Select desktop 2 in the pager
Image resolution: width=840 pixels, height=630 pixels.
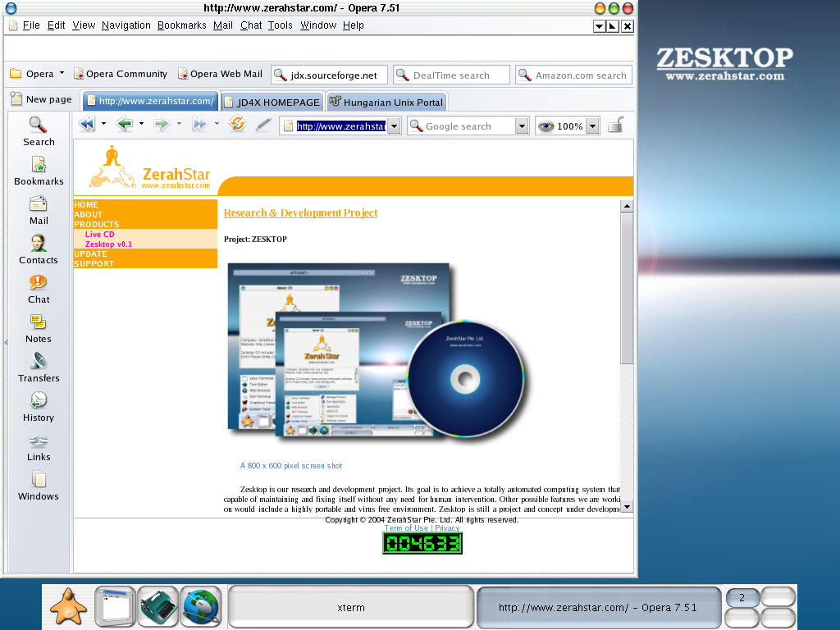pos(742,598)
